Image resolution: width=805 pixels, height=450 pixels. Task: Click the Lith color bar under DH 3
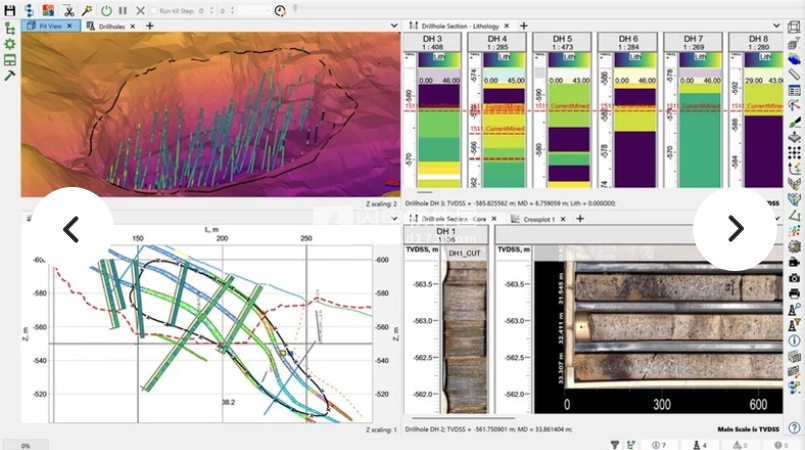tap(439, 60)
